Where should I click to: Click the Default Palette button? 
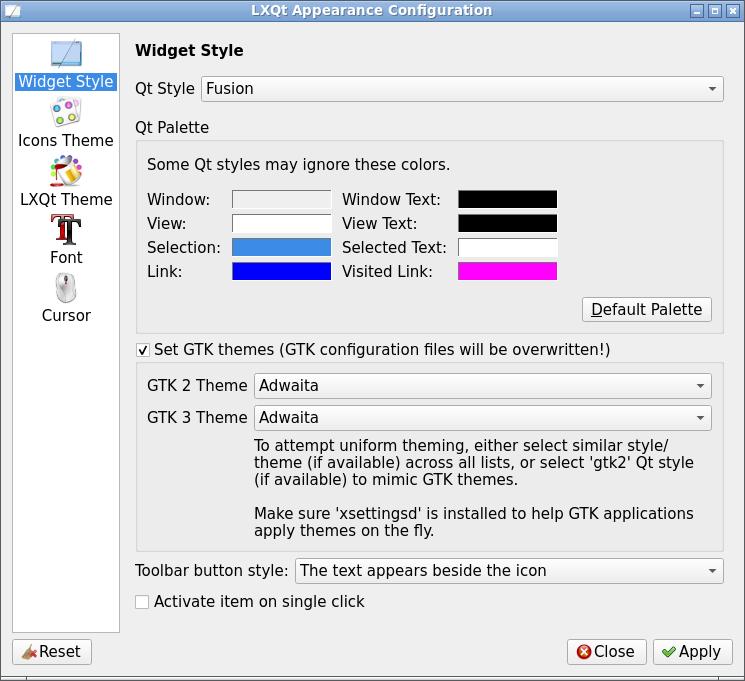647,309
